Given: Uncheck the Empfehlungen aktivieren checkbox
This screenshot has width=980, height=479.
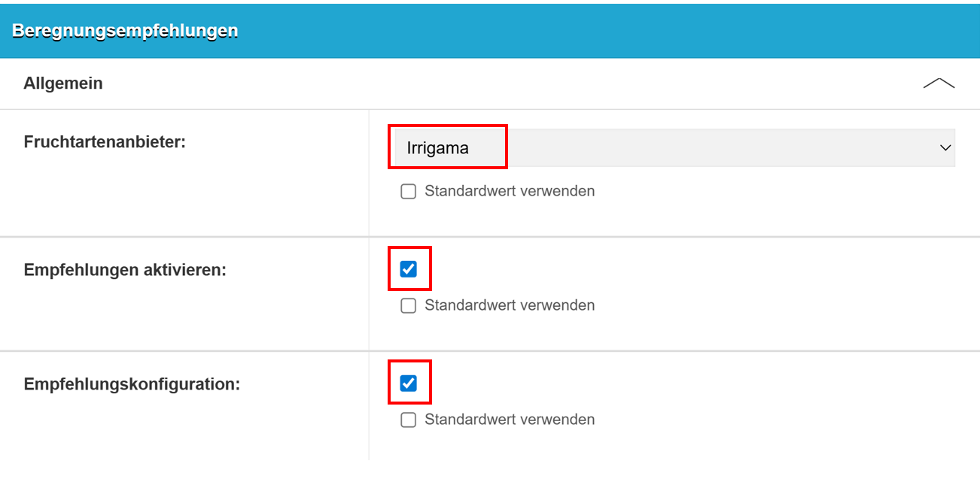Looking at the screenshot, I should coord(409,269).
